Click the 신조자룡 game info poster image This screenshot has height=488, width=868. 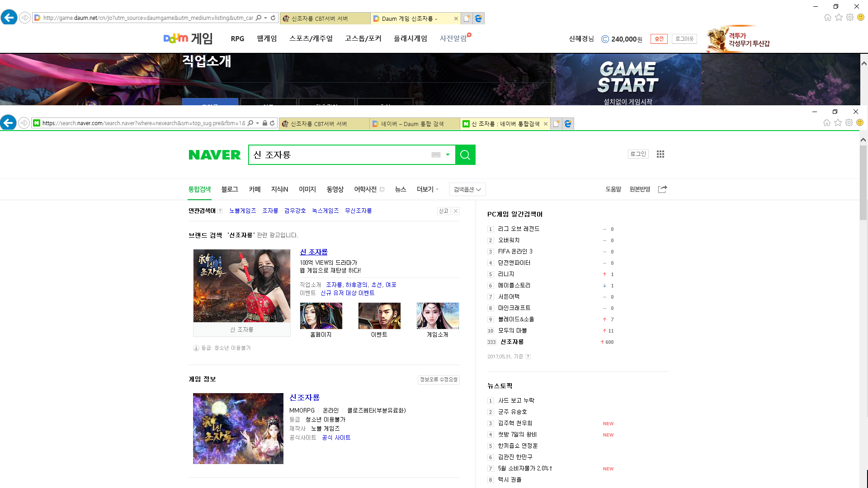click(x=238, y=428)
